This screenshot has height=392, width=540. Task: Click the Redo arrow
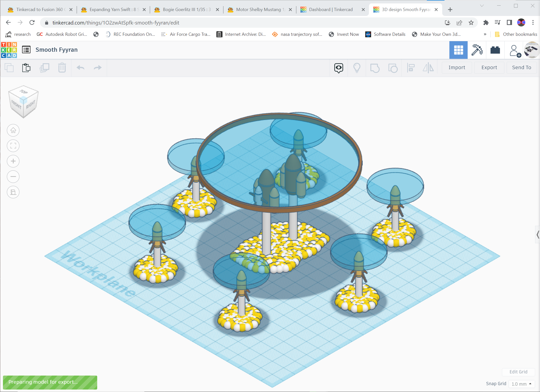[x=98, y=68]
